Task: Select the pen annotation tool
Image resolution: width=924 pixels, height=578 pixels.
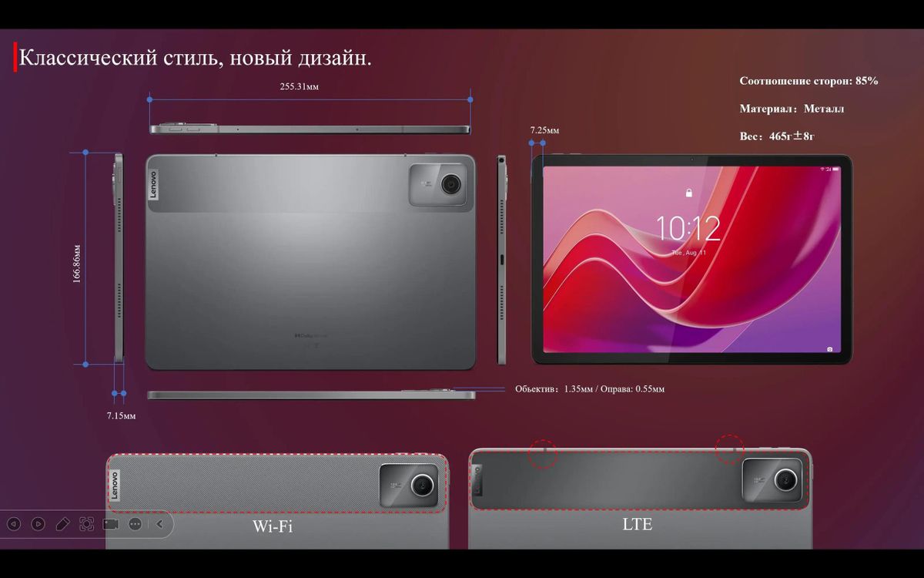Action: [x=62, y=524]
